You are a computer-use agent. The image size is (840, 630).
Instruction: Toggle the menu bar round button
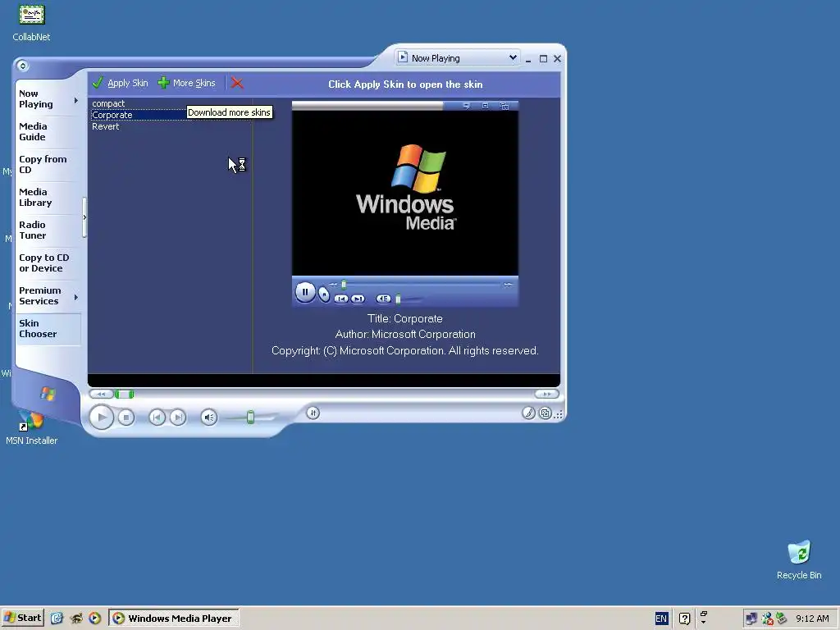tap(22, 66)
